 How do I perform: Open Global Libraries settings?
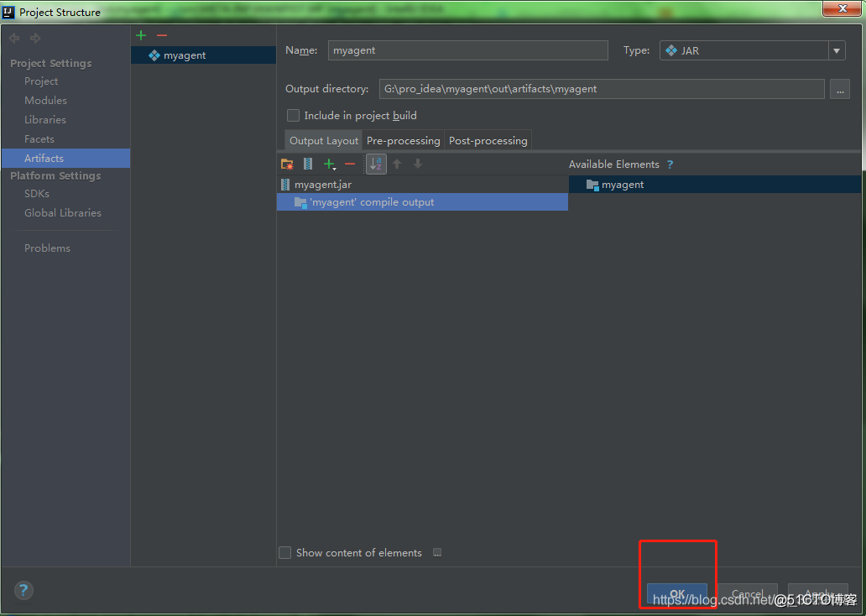click(x=62, y=212)
